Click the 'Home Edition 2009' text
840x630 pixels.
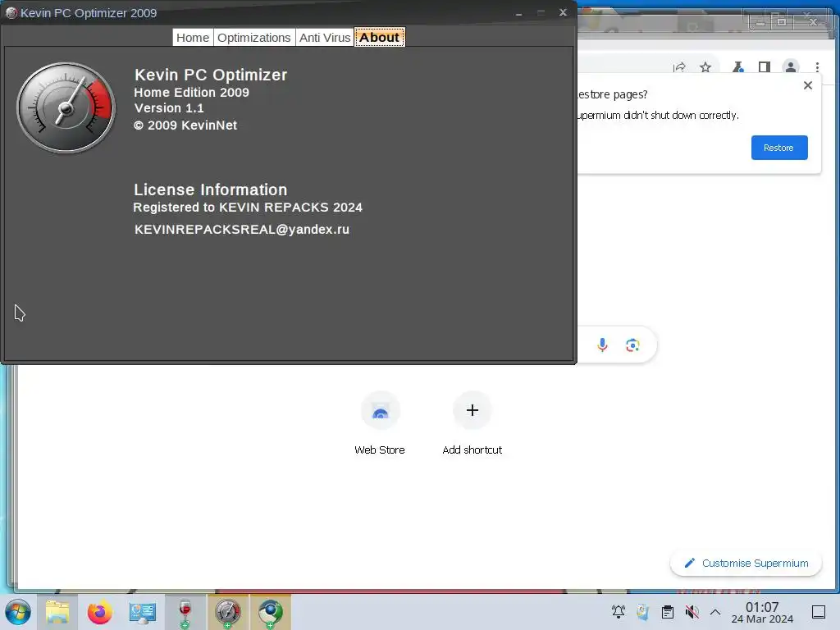coord(191,92)
